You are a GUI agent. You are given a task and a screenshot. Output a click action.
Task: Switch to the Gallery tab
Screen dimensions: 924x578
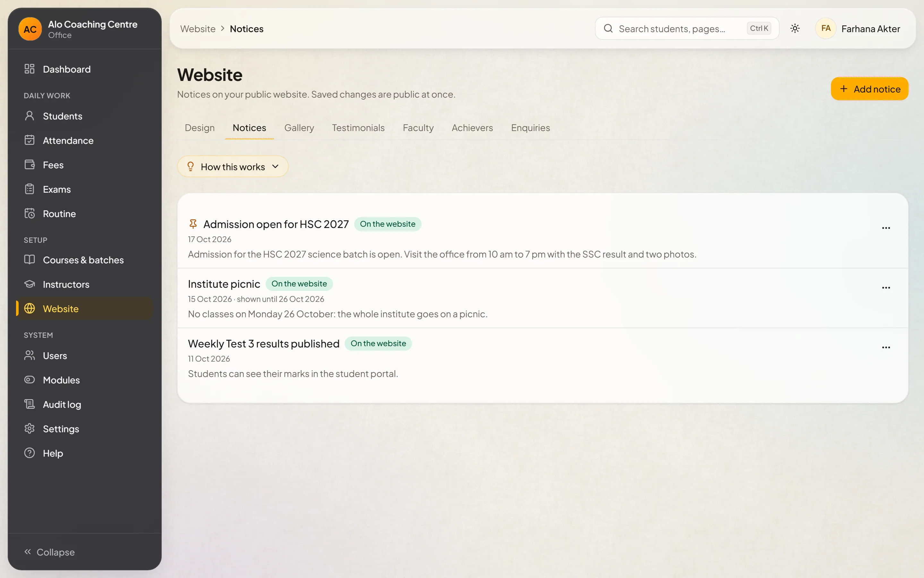[299, 128]
